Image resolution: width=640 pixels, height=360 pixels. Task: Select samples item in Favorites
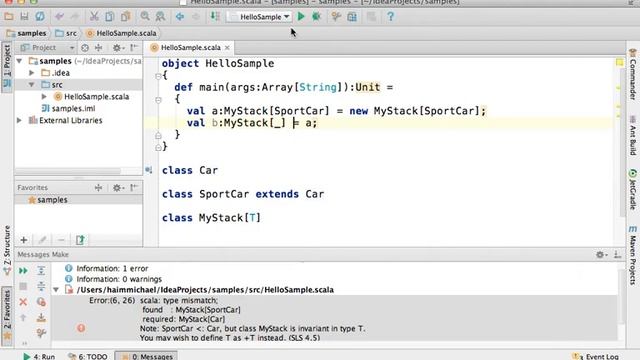point(47,200)
